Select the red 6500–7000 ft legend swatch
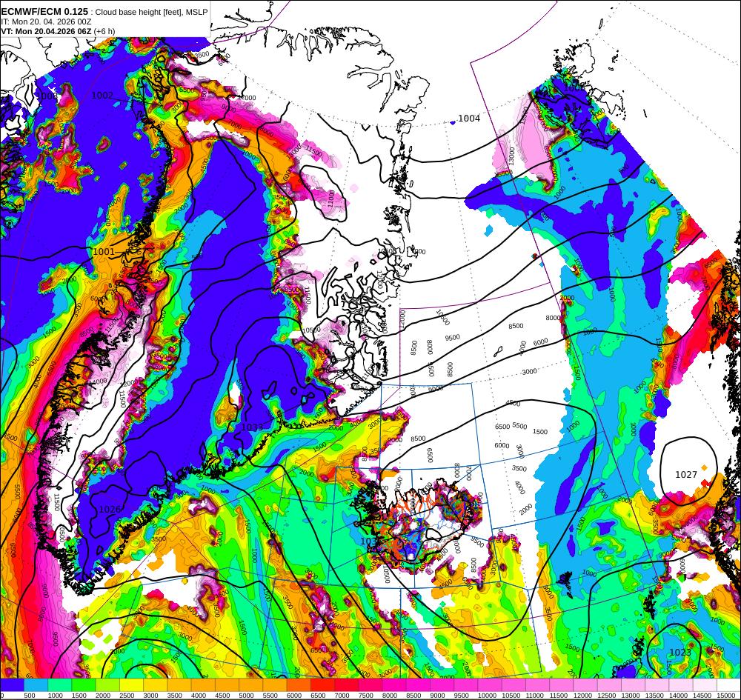 [323, 685]
